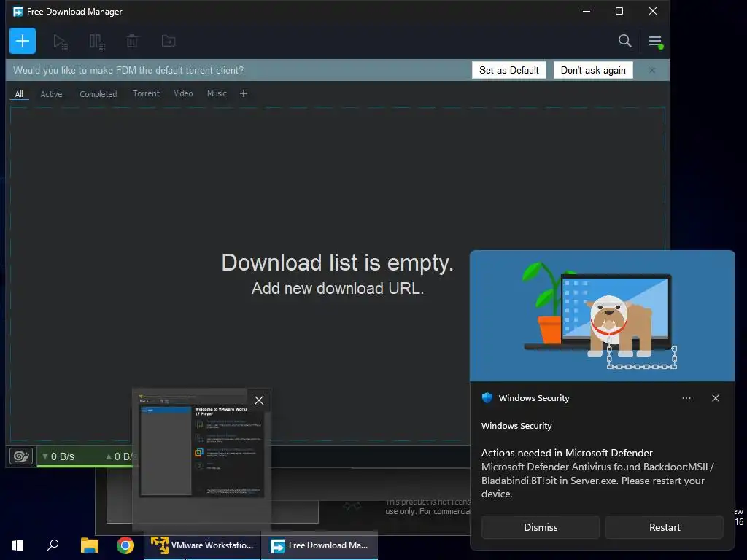Open the Windows Start menu
The width and height of the screenshot is (747, 560).
(x=18, y=545)
